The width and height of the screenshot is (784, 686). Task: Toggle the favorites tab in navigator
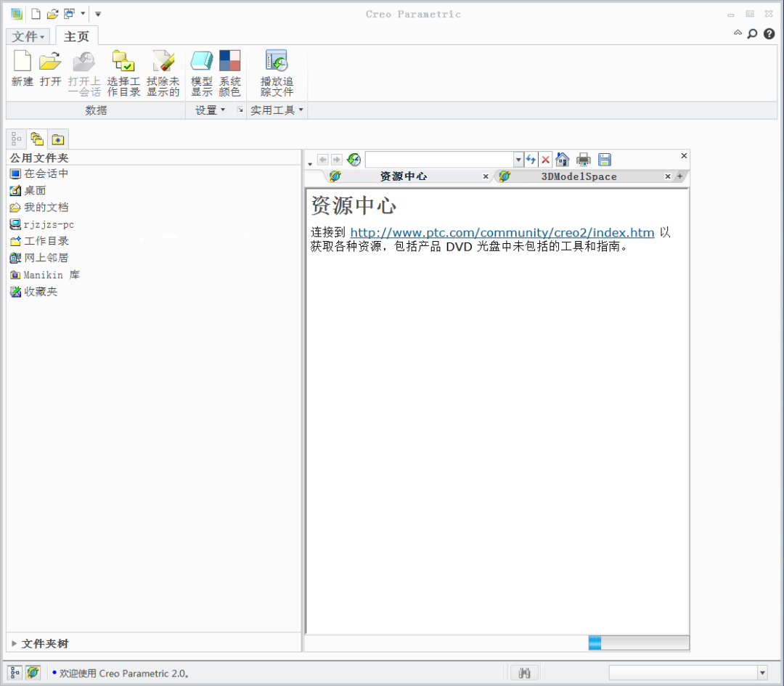pyautogui.click(x=58, y=139)
